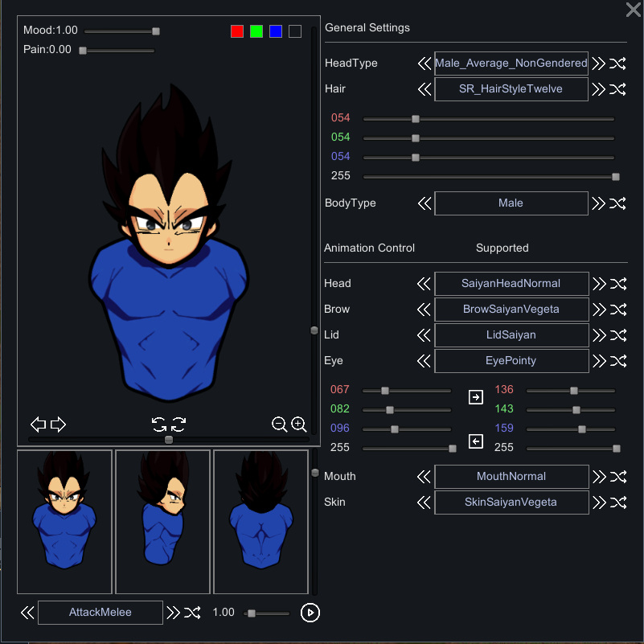Copy eye color to the left side
644x644 pixels.
476,441
